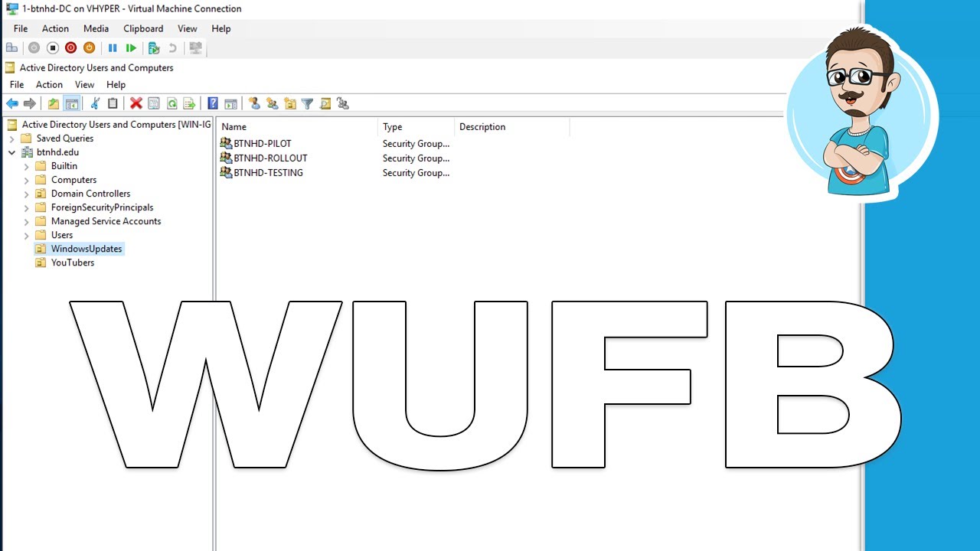Open the ADUC View menu
980x551 pixels.
point(84,84)
